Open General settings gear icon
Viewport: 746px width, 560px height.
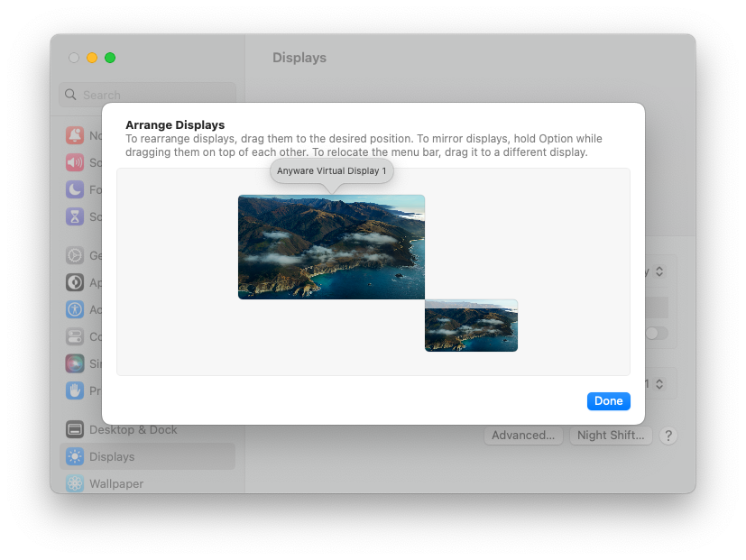pyautogui.click(x=75, y=255)
